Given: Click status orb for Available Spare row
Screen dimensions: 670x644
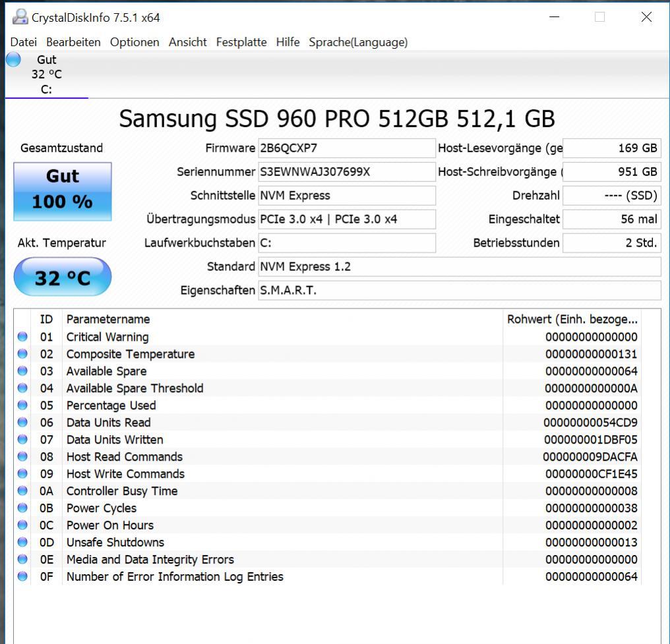Looking at the screenshot, I should 22,370.
